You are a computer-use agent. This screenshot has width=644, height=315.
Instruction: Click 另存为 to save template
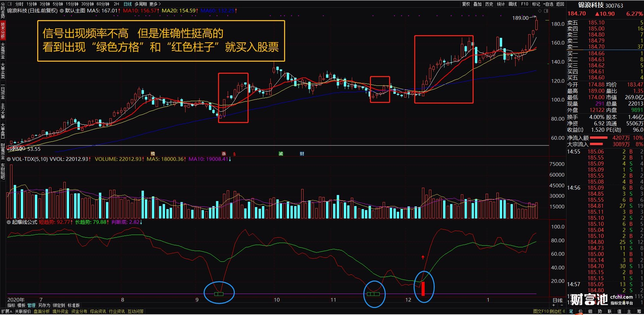click(x=44, y=305)
